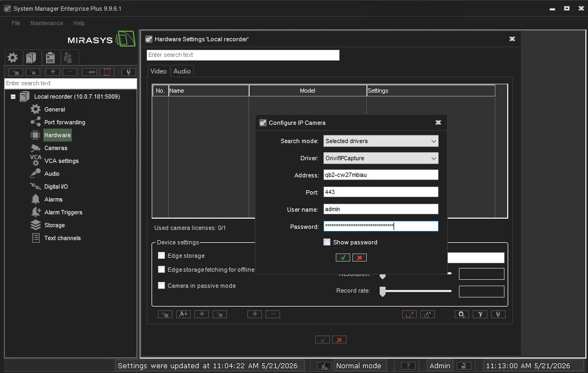Screen dimensions: 588x373
Task: Click the red-arrow export icon in Hardware Settings
Action: [409, 314]
